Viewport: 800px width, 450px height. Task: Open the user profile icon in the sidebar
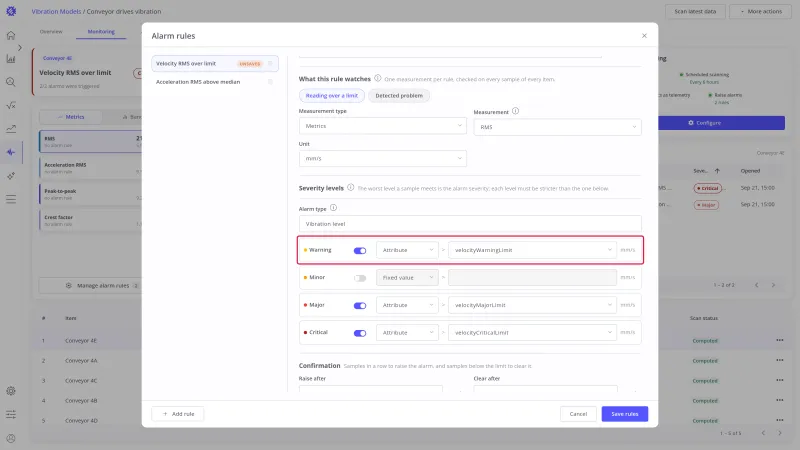click(11, 438)
